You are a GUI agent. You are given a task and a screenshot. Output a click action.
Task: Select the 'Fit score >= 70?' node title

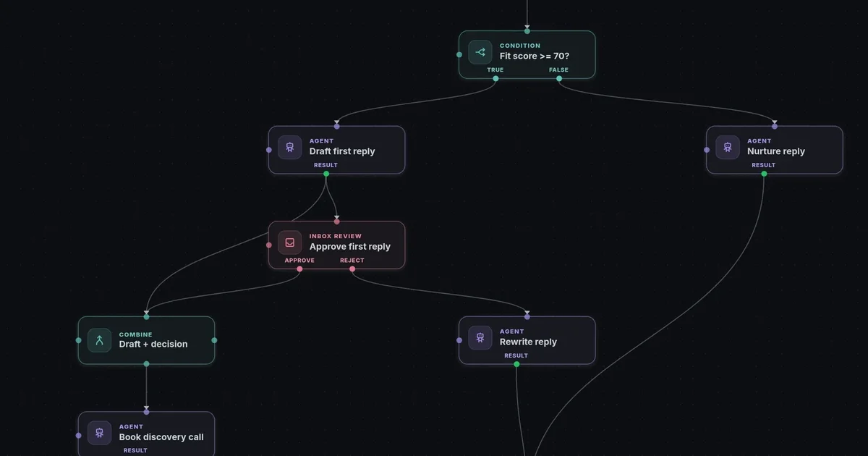click(535, 56)
